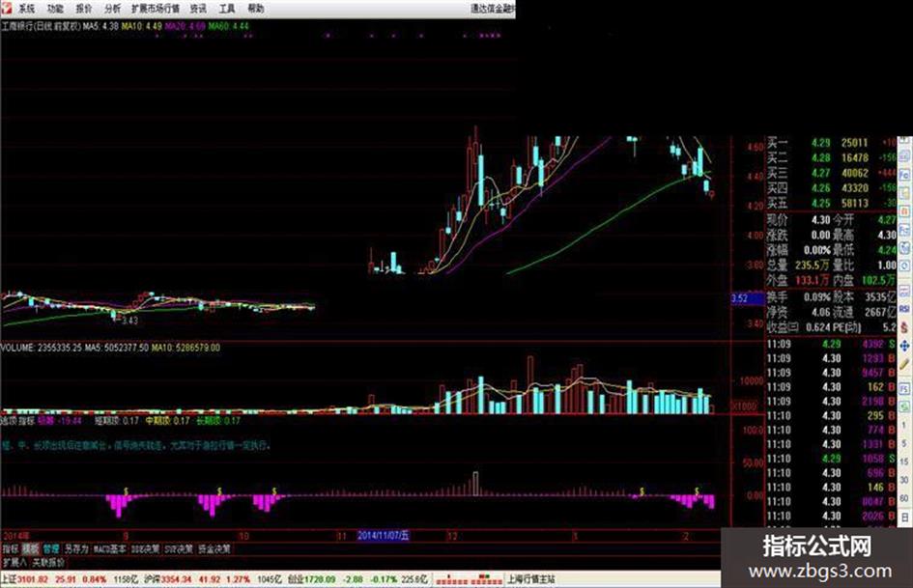Open the 工具 menu

227,9
